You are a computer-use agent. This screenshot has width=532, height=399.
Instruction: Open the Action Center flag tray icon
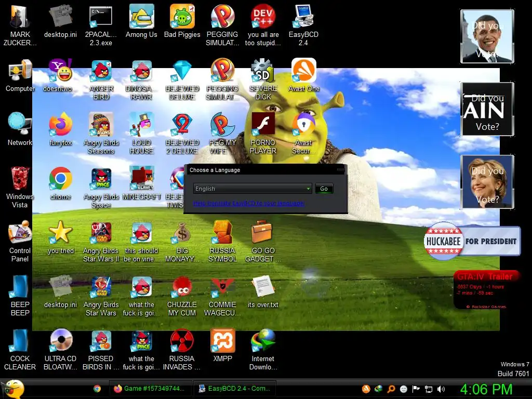[x=416, y=389]
